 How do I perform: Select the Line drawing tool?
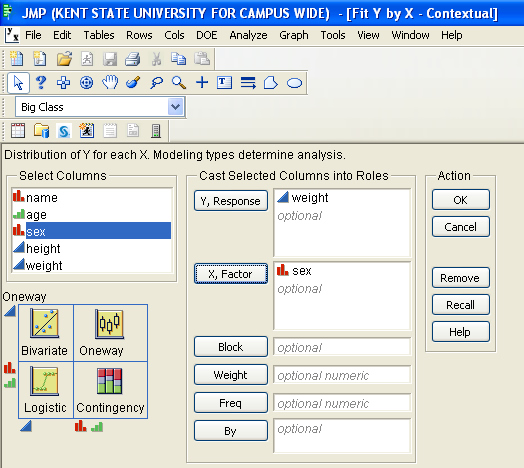click(x=248, y=83)
